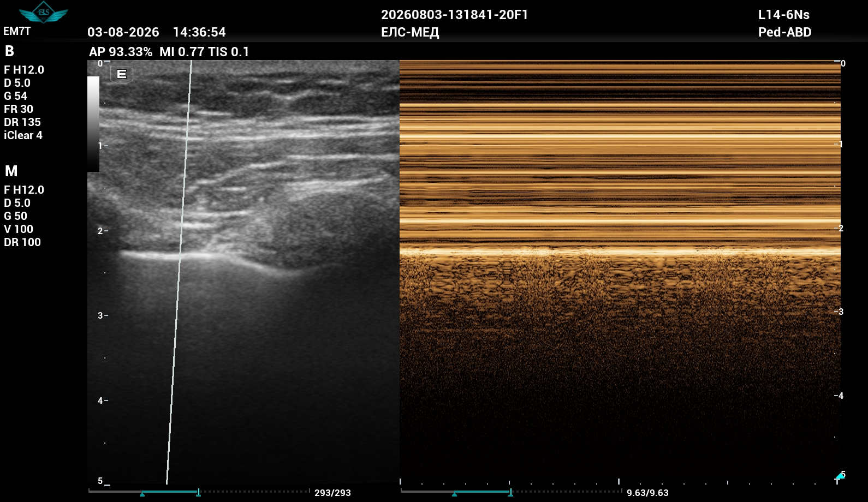Click 'D 5.0' under the M section
Screen dimensions: 868x502
coord(17,203)
